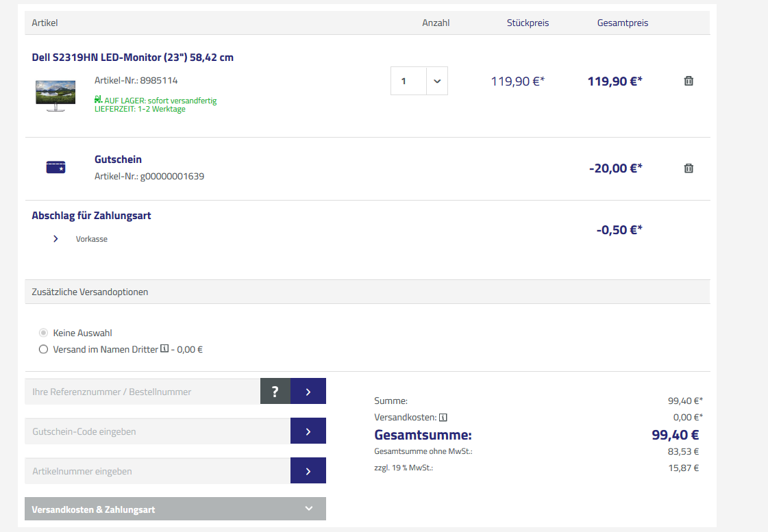Open help for reference number field
The width and height of the screenshot is (768, 532).
click(x=275, y=392)
